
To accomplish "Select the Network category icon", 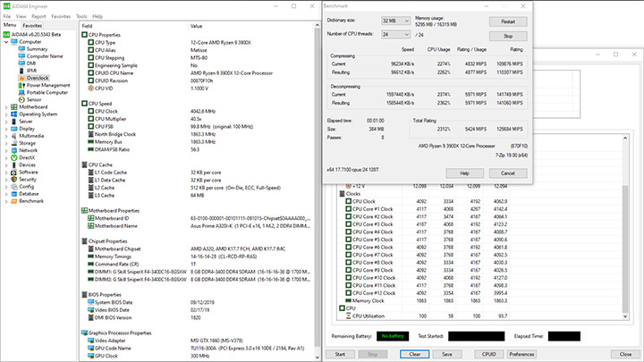I will coord(14,150).
